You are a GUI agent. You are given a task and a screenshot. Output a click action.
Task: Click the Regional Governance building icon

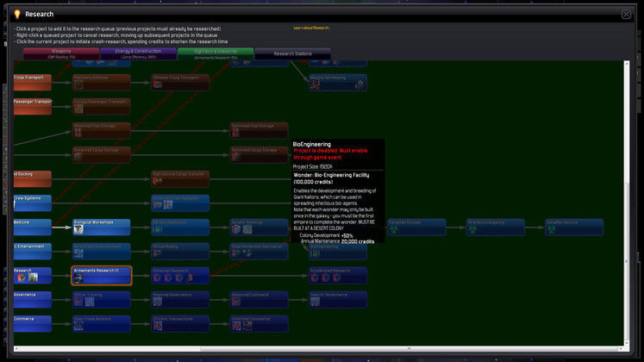[x=157, y=302]
